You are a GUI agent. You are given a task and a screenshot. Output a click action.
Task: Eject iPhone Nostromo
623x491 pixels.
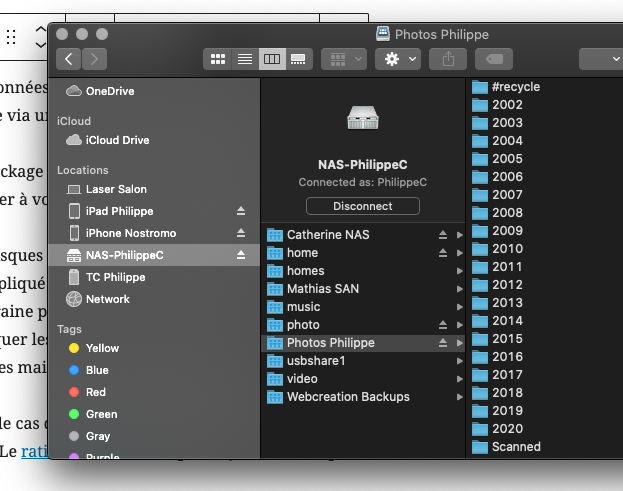[241, 233]
